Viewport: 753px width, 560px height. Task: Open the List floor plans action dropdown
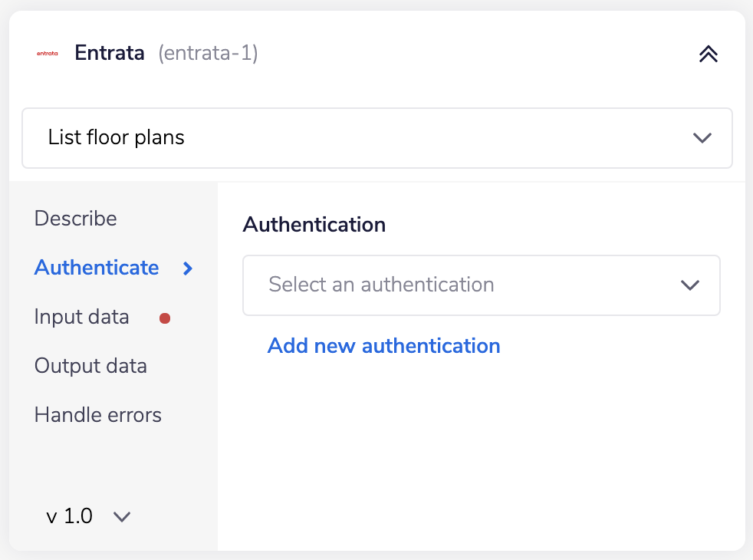coord(377,138)
